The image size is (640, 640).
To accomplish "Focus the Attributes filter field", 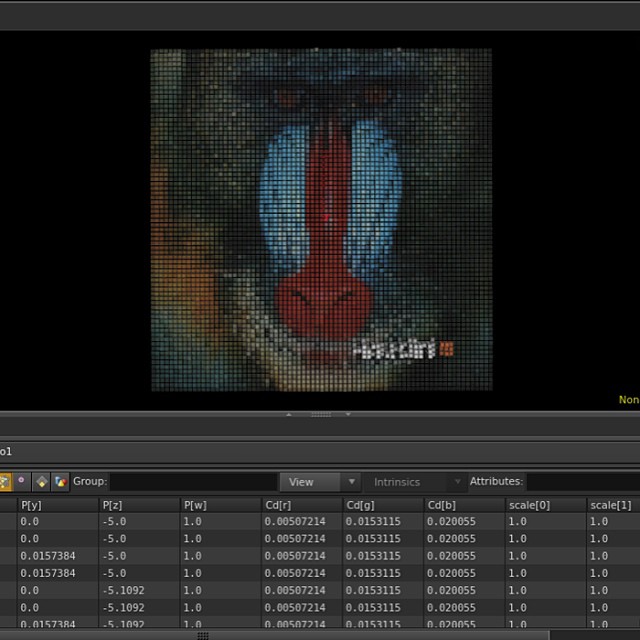I will (x=582, y=482).
